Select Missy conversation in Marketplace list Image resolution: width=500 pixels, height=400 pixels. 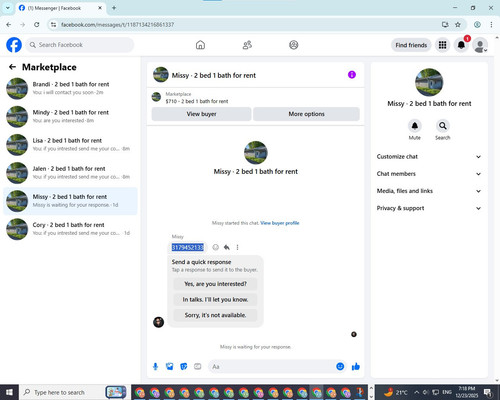tap(70, 201)
